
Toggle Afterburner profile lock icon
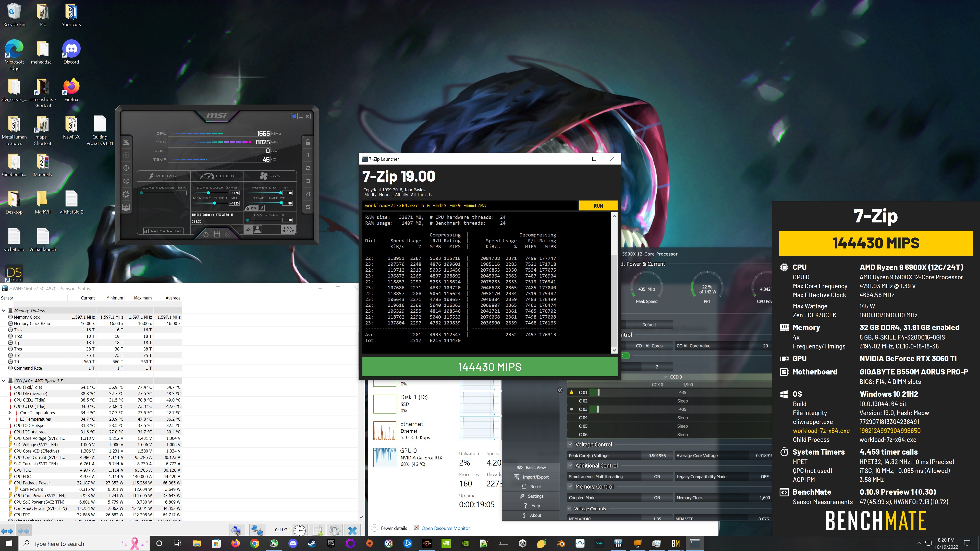[x=308, y=142]
